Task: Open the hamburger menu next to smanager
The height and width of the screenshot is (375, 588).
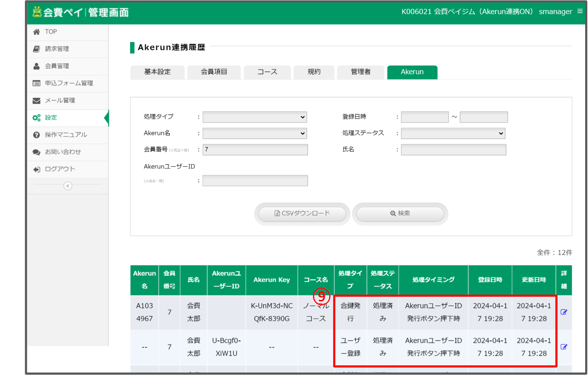Action: point(580,11)
